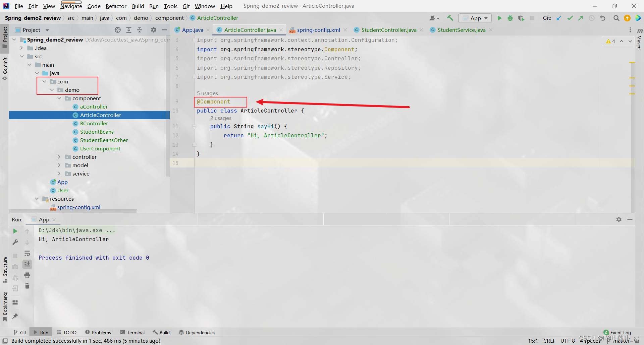Toggle scroll to end in console

[27, 264]
